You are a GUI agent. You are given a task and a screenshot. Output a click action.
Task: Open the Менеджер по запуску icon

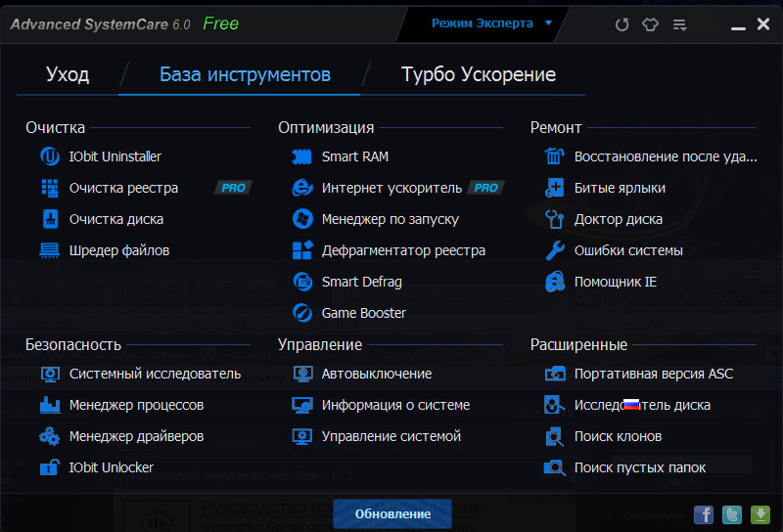[302, 219]
